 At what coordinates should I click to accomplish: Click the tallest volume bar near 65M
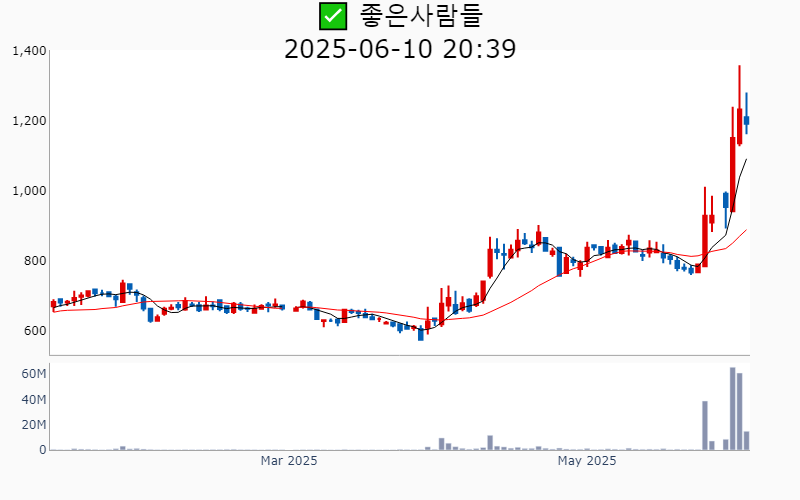[x=733, y=409]
